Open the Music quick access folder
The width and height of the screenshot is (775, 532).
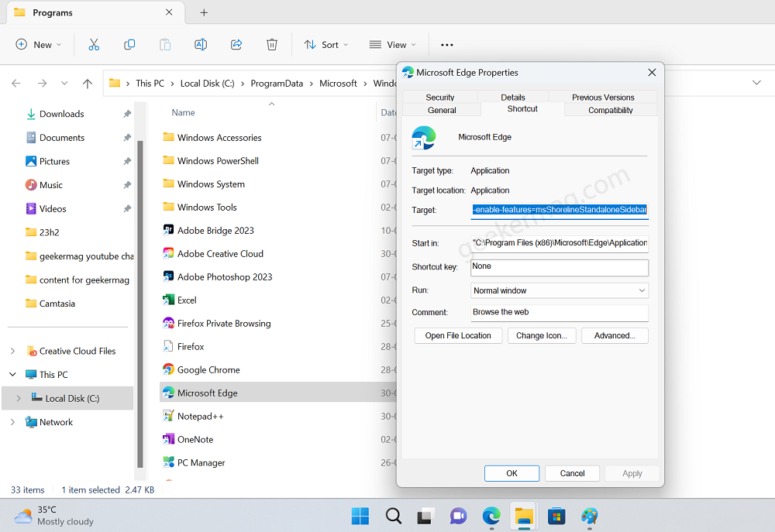click(51, 185)
